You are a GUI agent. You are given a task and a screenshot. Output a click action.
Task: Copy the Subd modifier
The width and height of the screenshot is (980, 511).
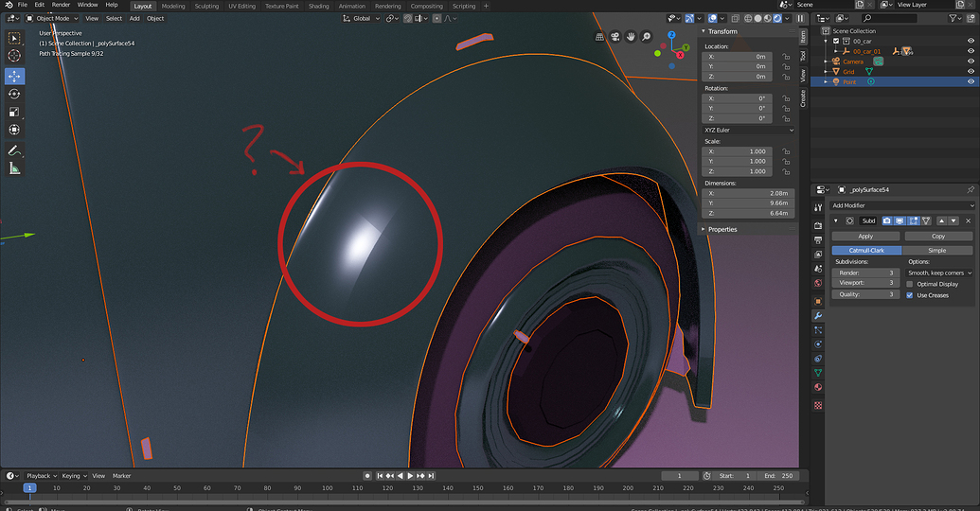938,237
